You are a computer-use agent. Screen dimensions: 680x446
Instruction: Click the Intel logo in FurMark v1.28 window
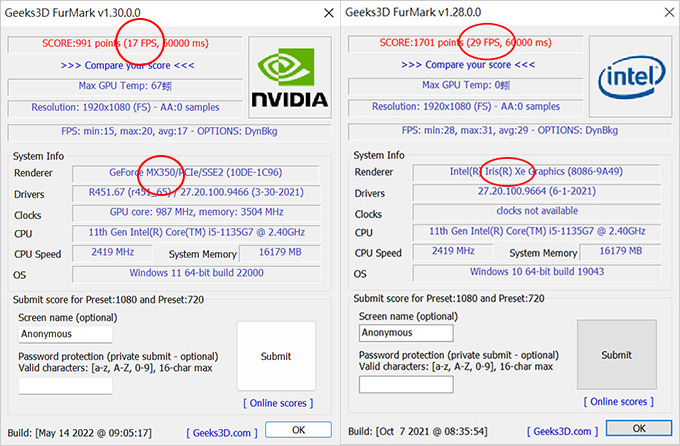tap(631, 76)
